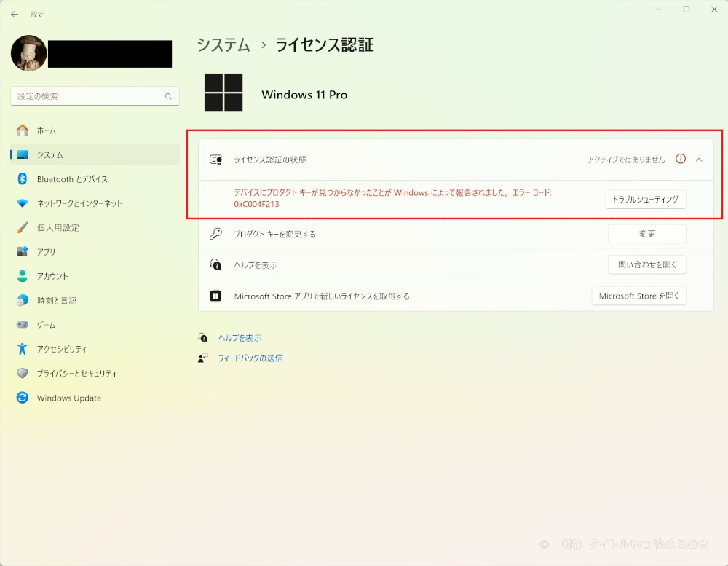
Task: Click the magnifier icon in the search box
Action: point(168,96)
